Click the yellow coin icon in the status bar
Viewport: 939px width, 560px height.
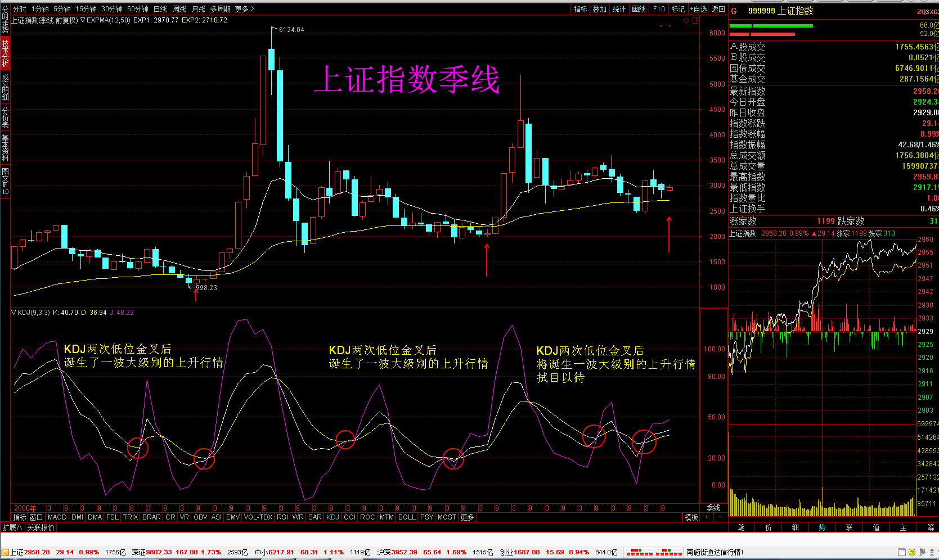coord(913,552)
